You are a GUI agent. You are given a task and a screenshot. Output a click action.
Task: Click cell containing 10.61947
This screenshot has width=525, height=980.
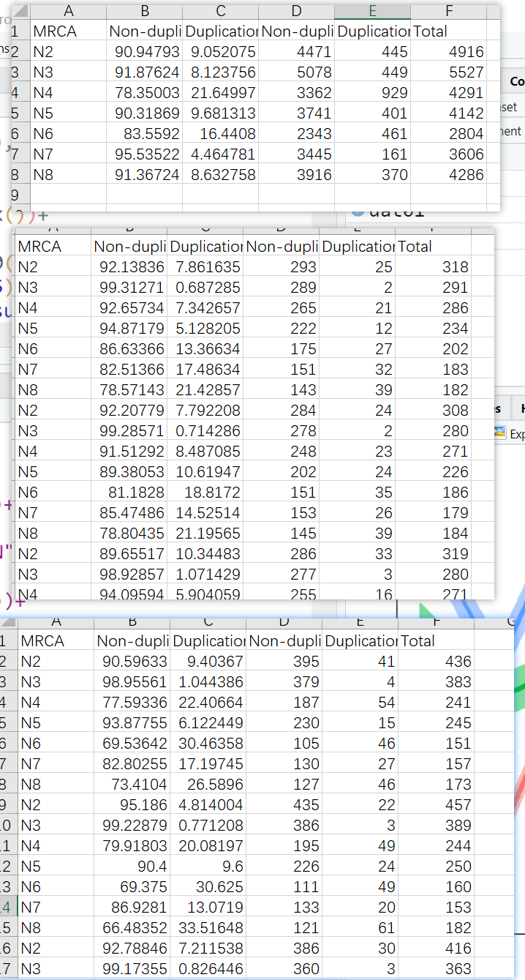pos(205,471)
